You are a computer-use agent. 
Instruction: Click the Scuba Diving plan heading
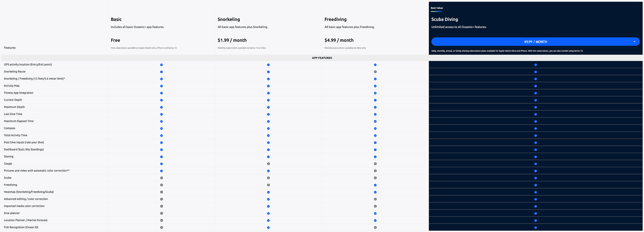pos(445,19)
